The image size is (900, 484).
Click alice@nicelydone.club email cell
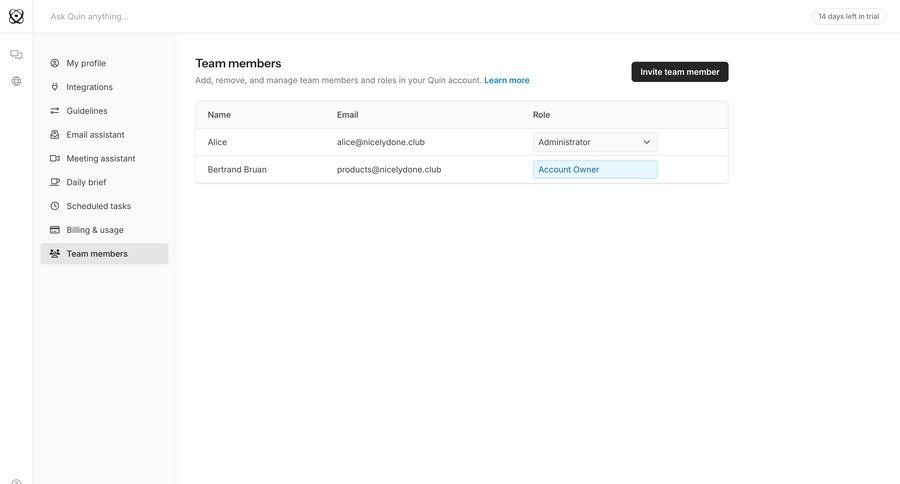pyautogui.click(x=381, y=142)
